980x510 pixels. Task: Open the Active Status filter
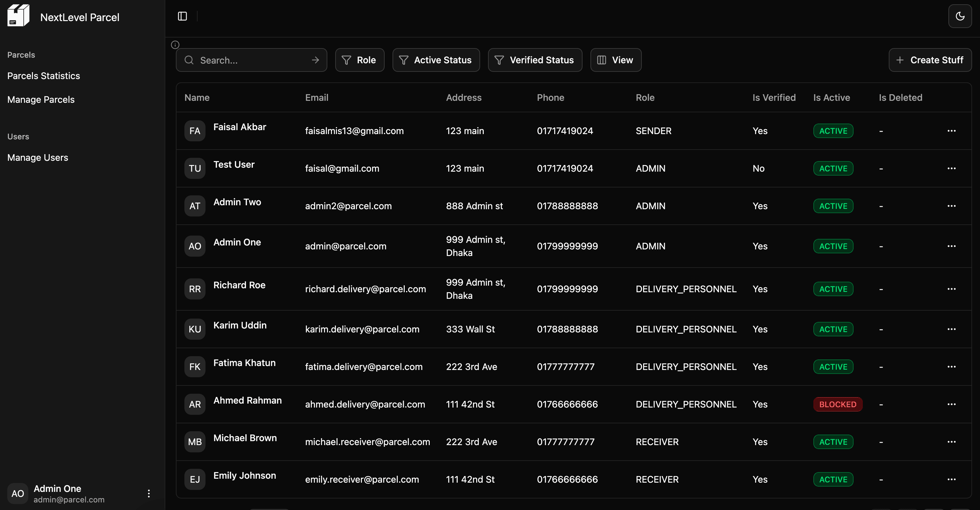[436, 60]
